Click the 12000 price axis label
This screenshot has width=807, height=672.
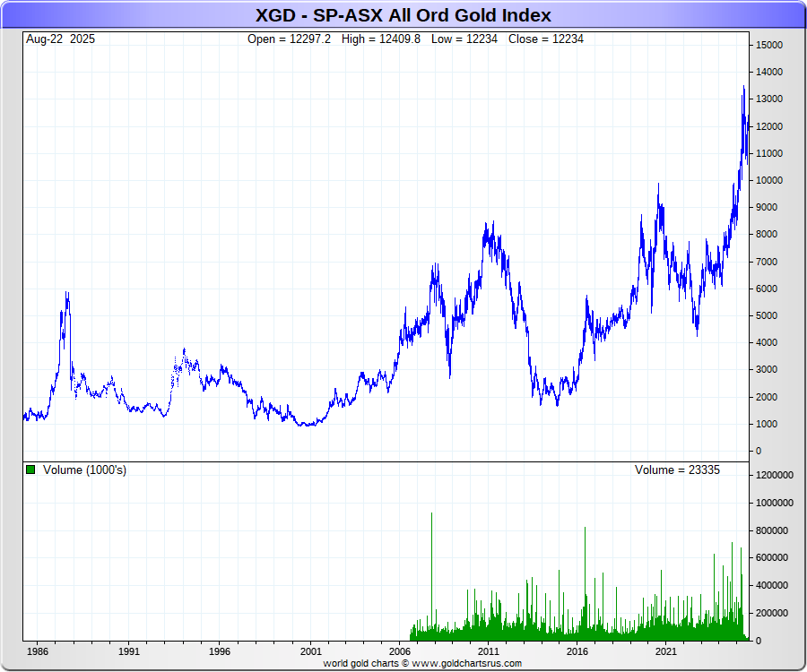coord(769,126)
